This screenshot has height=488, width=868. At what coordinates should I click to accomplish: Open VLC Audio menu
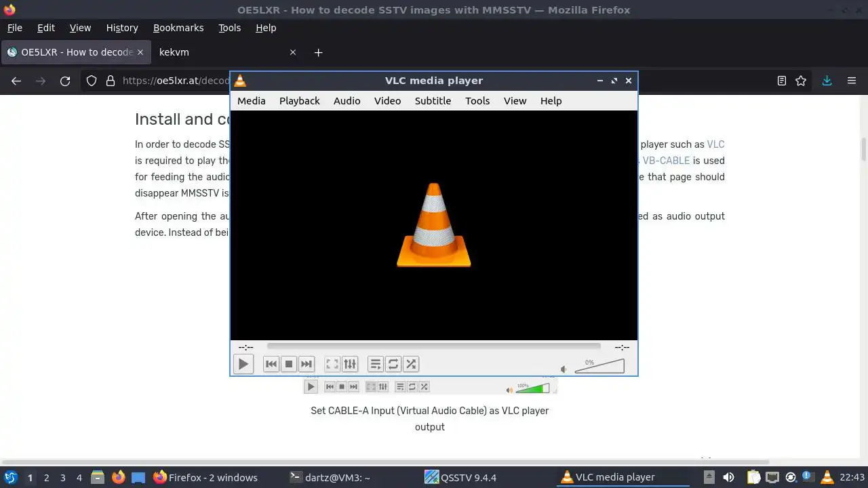pyautogui.click(x=347, y=100)
